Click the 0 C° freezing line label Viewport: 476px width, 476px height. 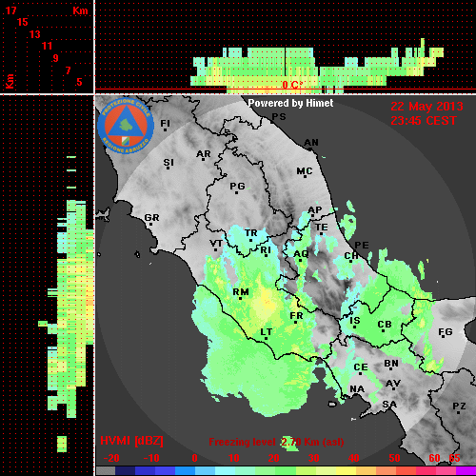pyautogui.click(x=292, y=85)
